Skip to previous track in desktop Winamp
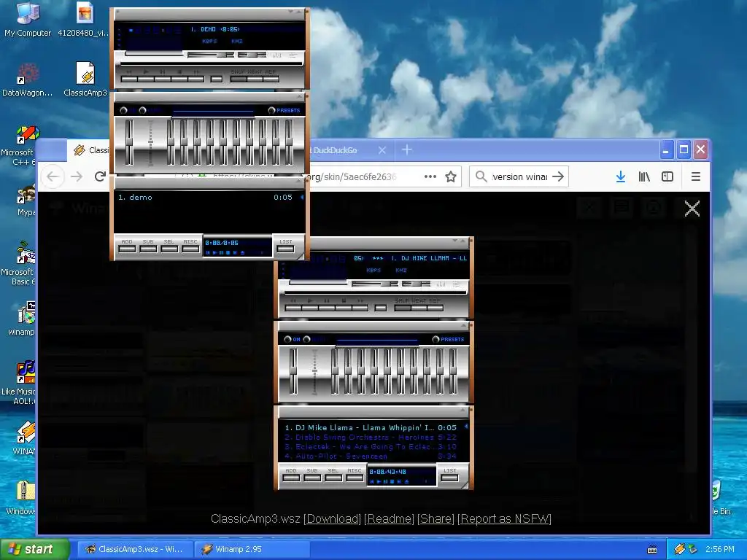Viewport: 747px width, 560px height. point(129,79)
